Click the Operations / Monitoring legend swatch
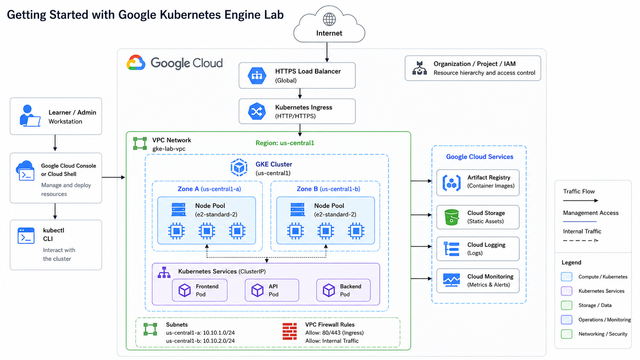The height and width of the screenshot is (360, 640). pyautogui.click(x=567, y=320)
